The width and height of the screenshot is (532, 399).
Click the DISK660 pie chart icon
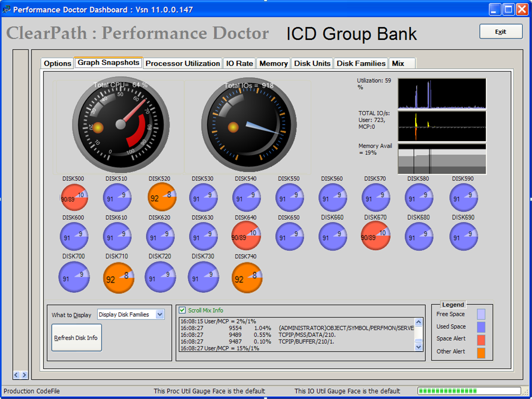[333, 236]
